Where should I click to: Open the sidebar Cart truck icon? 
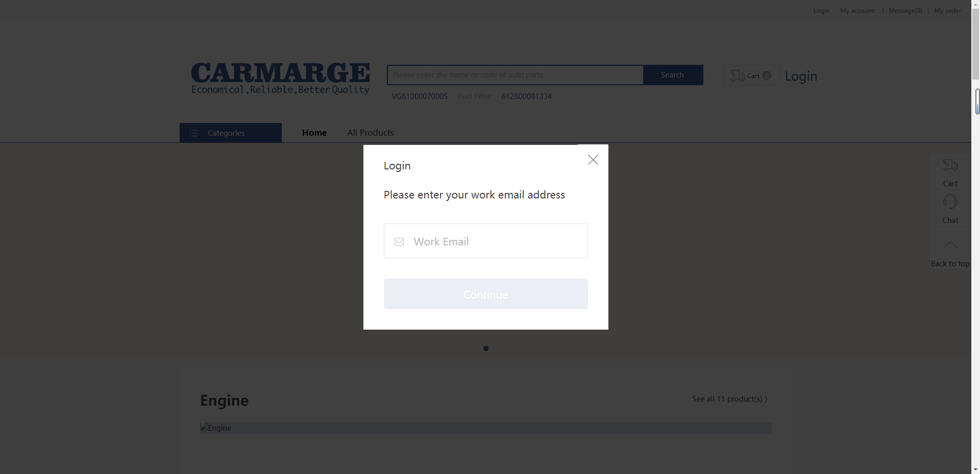(x=950, y=165)
